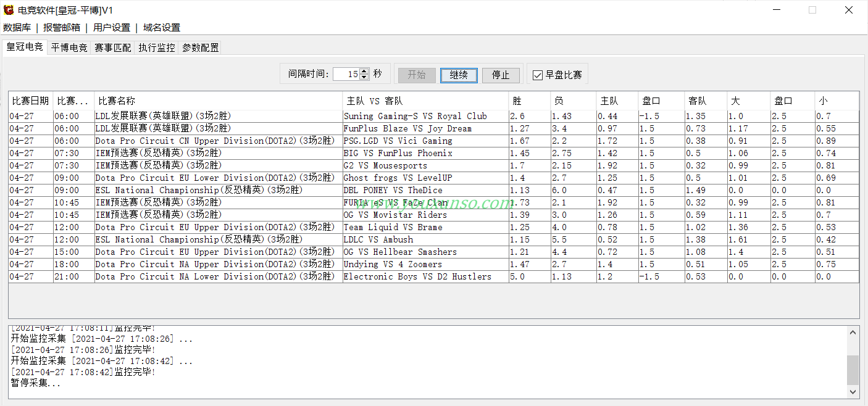The image size is (868, 406).
Task: Sort by 比赛名称 column header
Action: 219,101
